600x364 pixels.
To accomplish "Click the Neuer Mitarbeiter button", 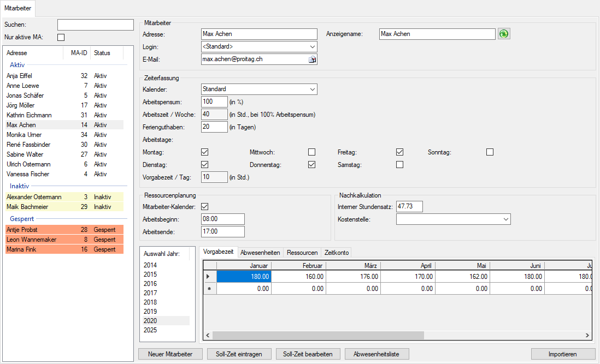I will click(170, 354).
